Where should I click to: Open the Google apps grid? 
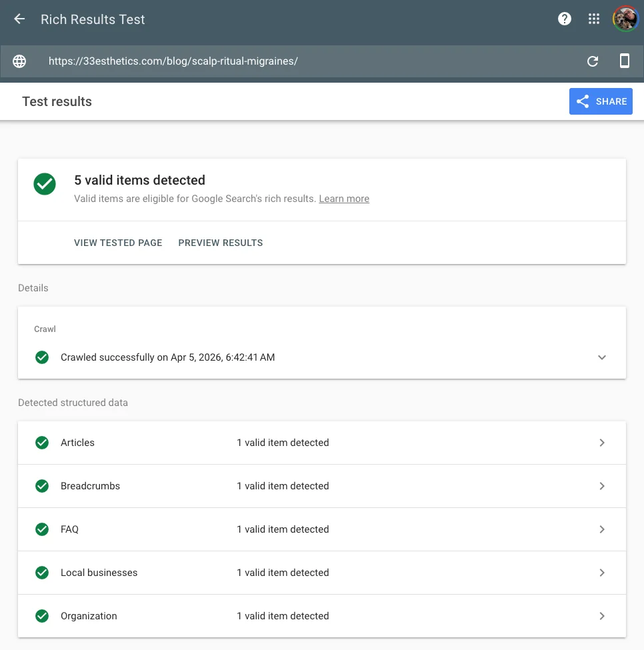tap(594, 19)
